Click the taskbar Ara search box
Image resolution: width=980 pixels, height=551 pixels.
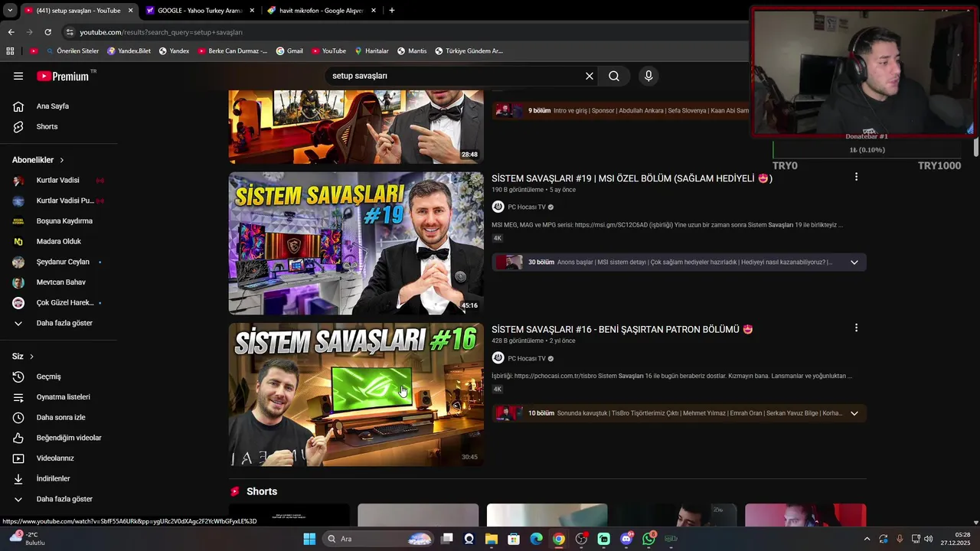[378, 539]
